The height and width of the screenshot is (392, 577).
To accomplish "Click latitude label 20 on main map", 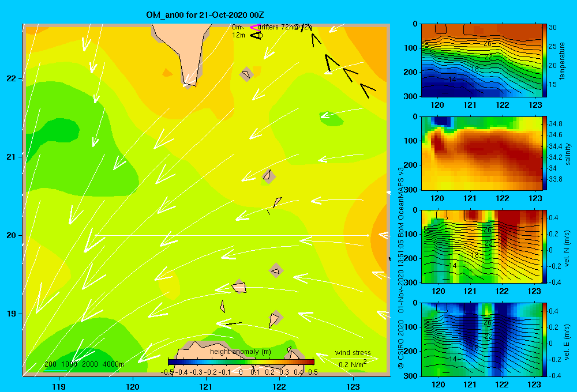I will tap(11, 235).
